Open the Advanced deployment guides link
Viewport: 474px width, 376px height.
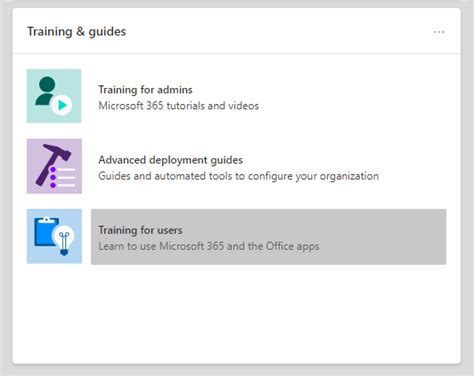coord(170,160)
